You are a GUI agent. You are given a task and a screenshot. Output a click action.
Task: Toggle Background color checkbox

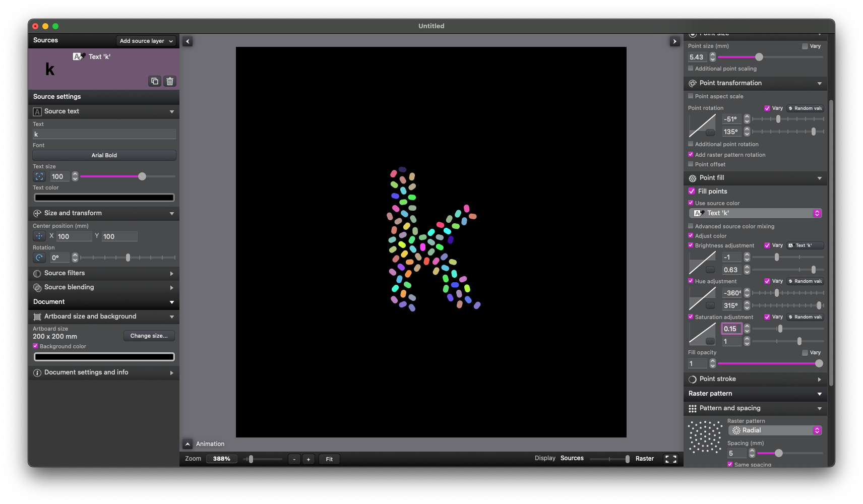click(x=35, y=346)
